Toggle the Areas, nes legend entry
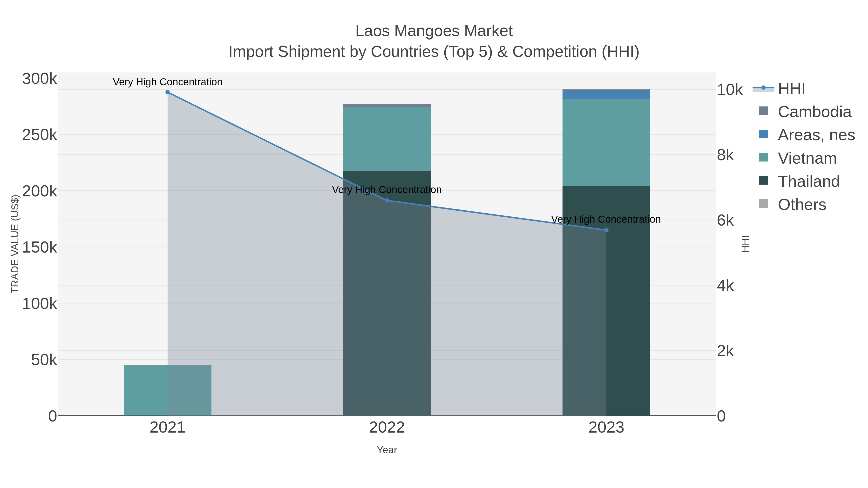Screen dimensions: 868x488 [x=807, y=135]
